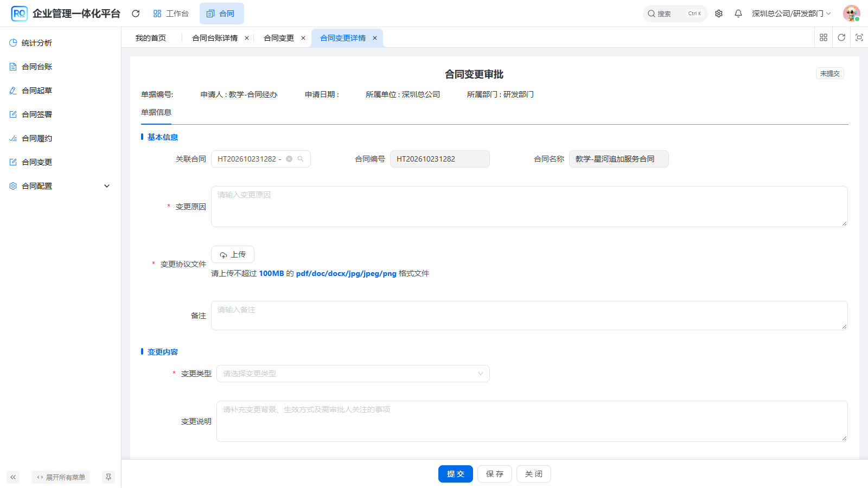Open the notification bell
Viewport: 868px width, 488px height.
[x=738, y=14]
